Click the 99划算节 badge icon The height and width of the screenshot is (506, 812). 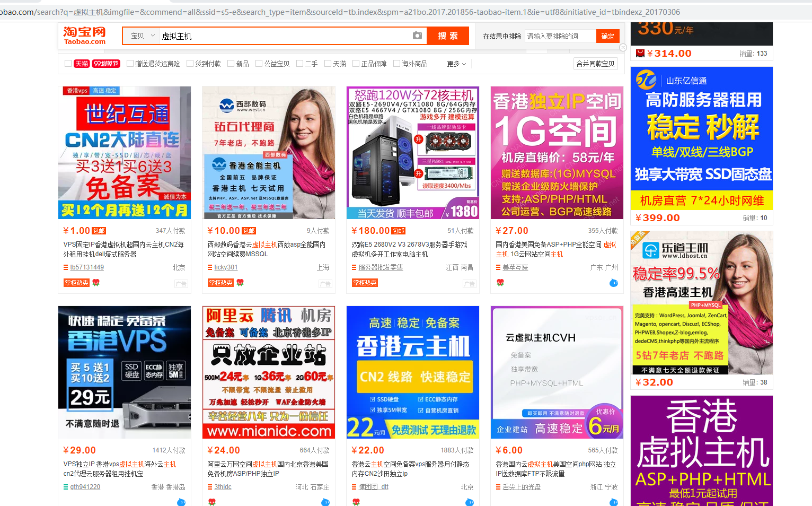click(x=106, y=64)
